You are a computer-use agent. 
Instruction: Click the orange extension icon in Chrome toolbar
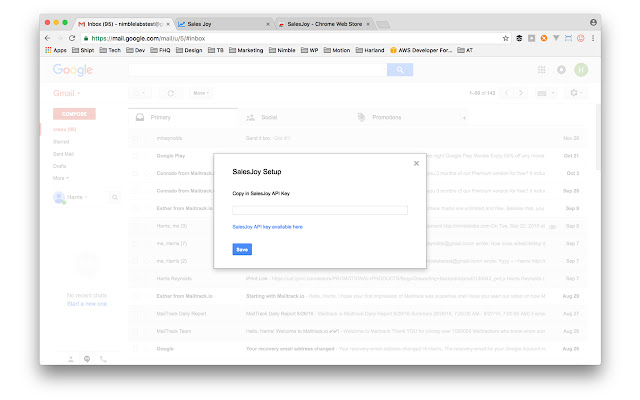[544, 38]
